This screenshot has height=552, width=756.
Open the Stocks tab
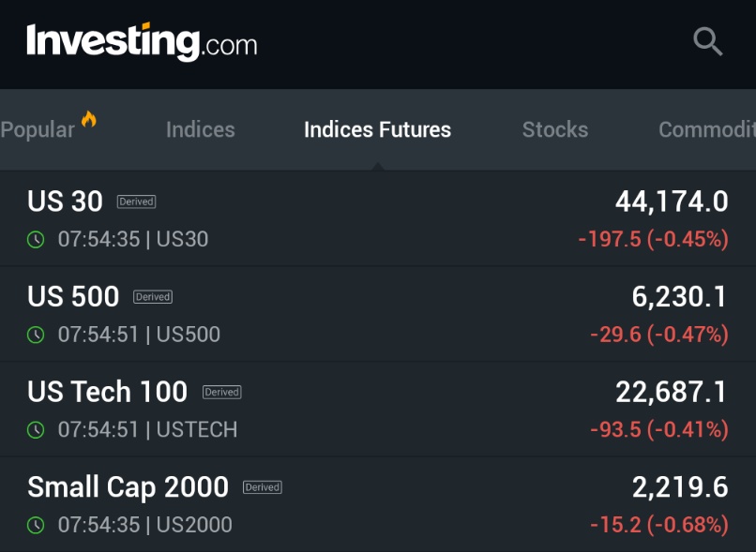555,129
